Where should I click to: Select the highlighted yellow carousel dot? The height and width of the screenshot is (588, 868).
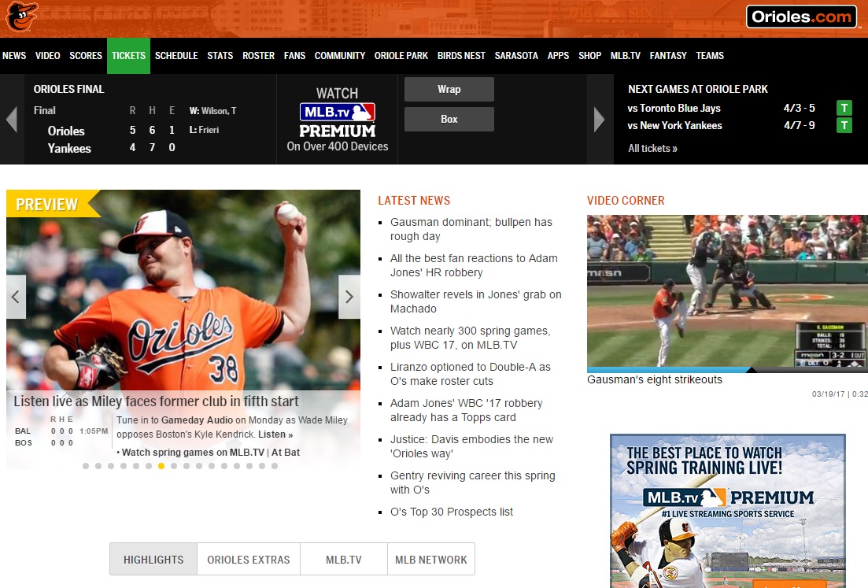tap(161, 466)
